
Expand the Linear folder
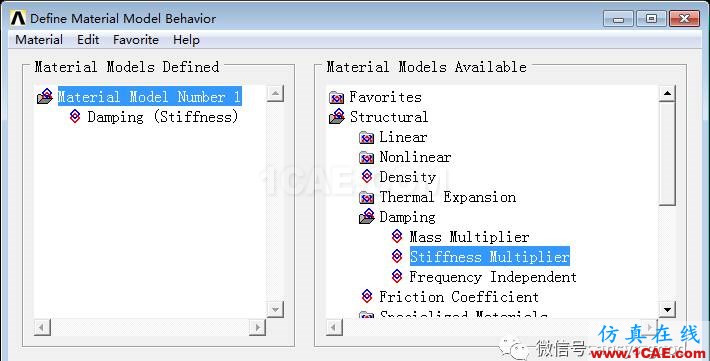[x=366, y=137]
